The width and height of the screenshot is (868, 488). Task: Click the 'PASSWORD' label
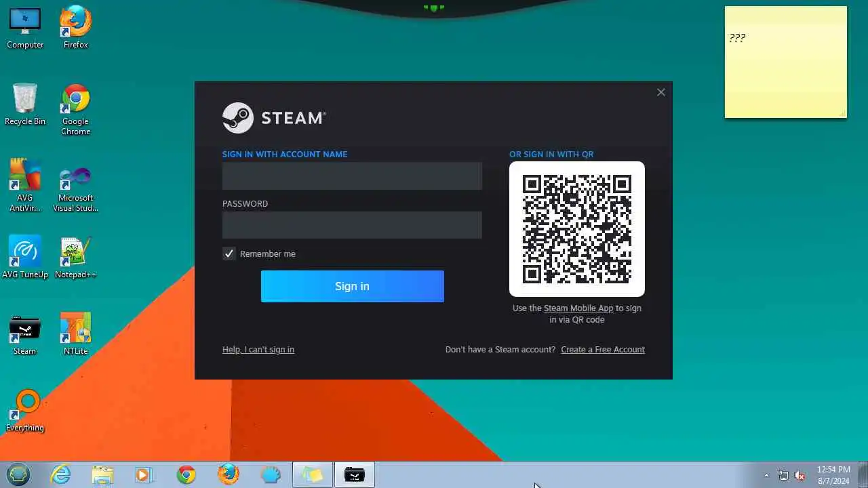pyautogui.click(x=245, y=204)
